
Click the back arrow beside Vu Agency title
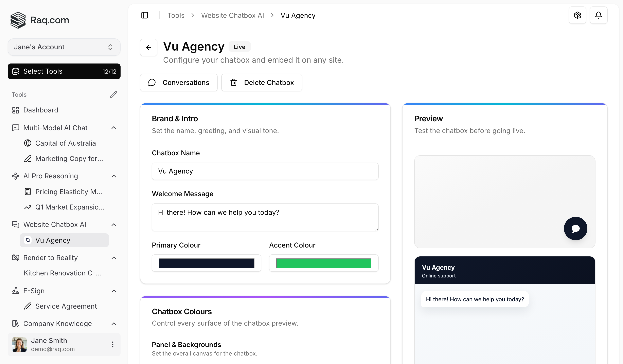(x=148, y=47)
